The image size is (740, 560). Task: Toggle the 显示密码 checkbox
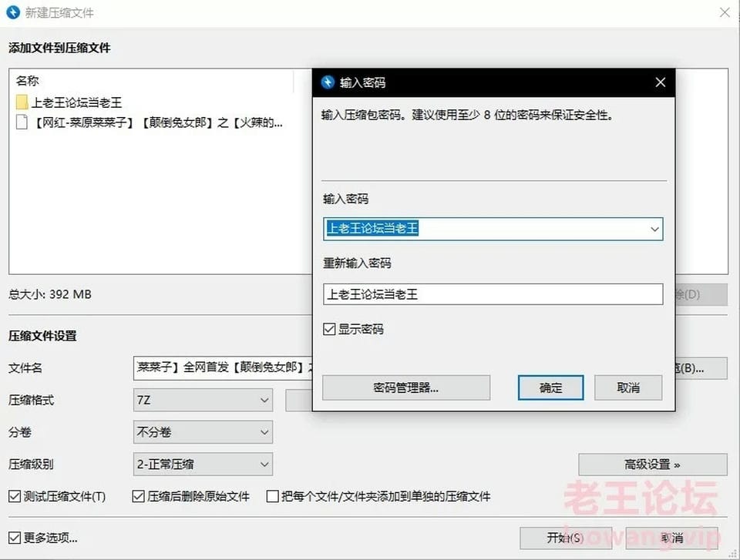click(329, 329)
